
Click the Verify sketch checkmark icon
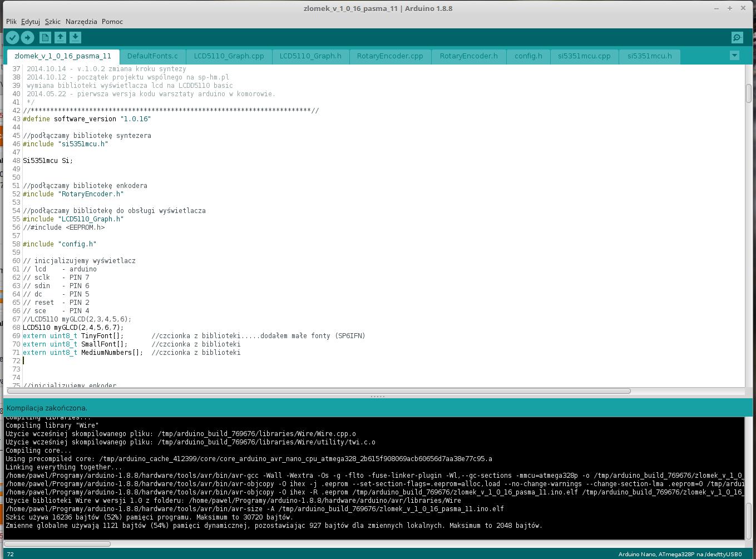12,38
